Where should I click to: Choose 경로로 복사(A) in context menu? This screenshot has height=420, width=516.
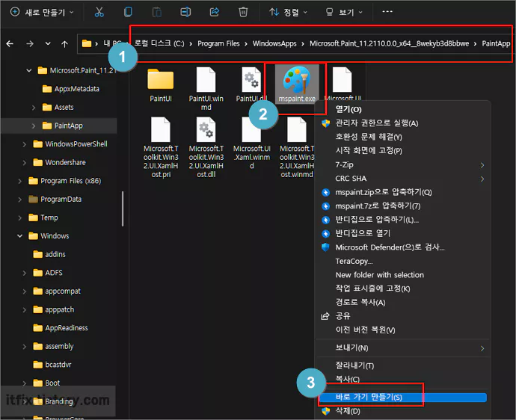click(402, 302)
